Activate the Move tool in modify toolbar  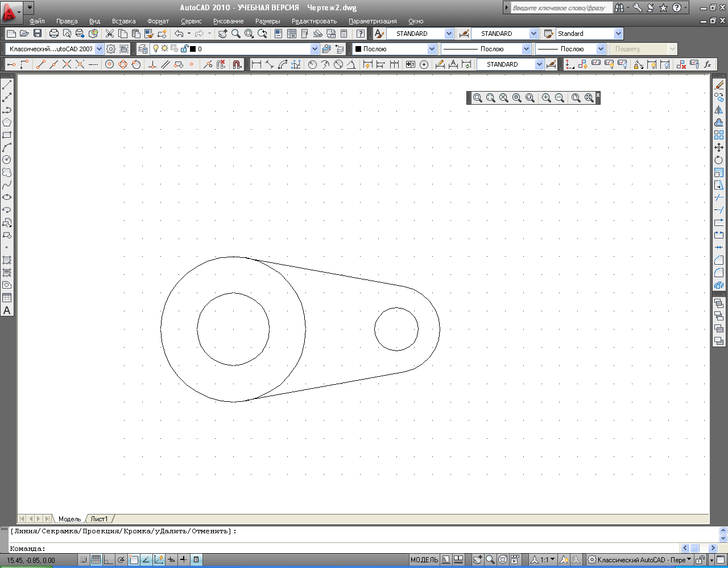pyautogui.click(x=719, y=147)
